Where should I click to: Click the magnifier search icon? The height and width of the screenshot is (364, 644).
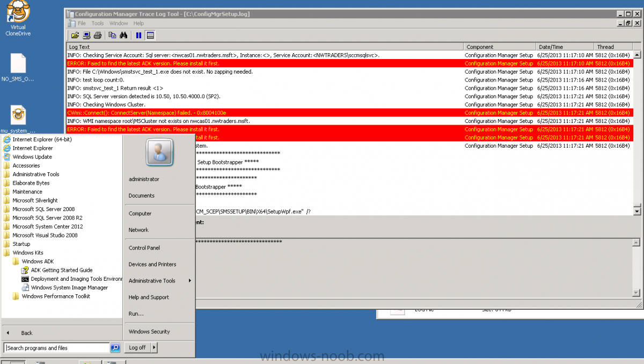(x=115, y=348)
